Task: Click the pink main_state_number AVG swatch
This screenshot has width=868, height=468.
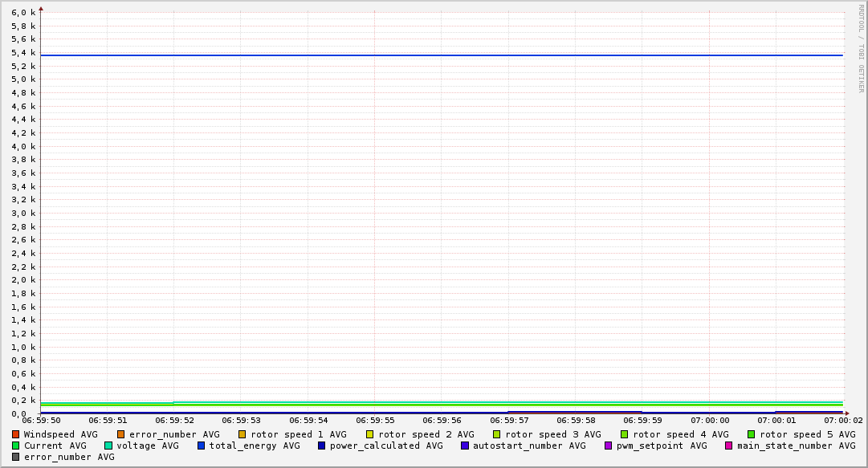Action: click(729, 446)
